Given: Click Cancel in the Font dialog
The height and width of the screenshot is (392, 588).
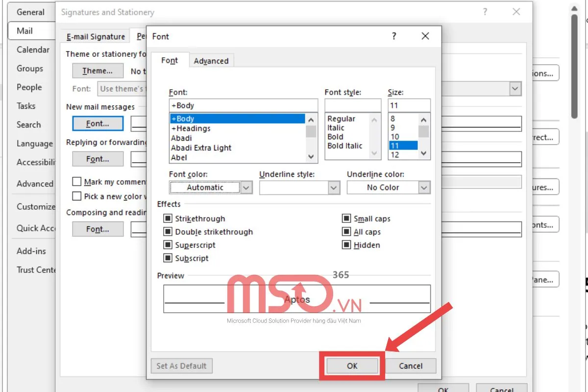Looking at the screenshot, I should tap(411, 366).
